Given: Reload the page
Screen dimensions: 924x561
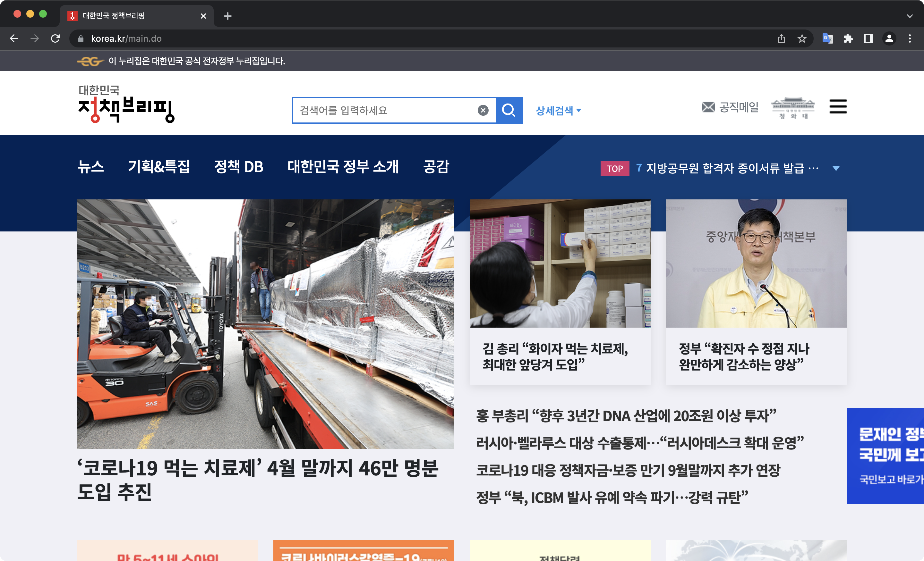Looking at the screenshot, I should 56,38.
